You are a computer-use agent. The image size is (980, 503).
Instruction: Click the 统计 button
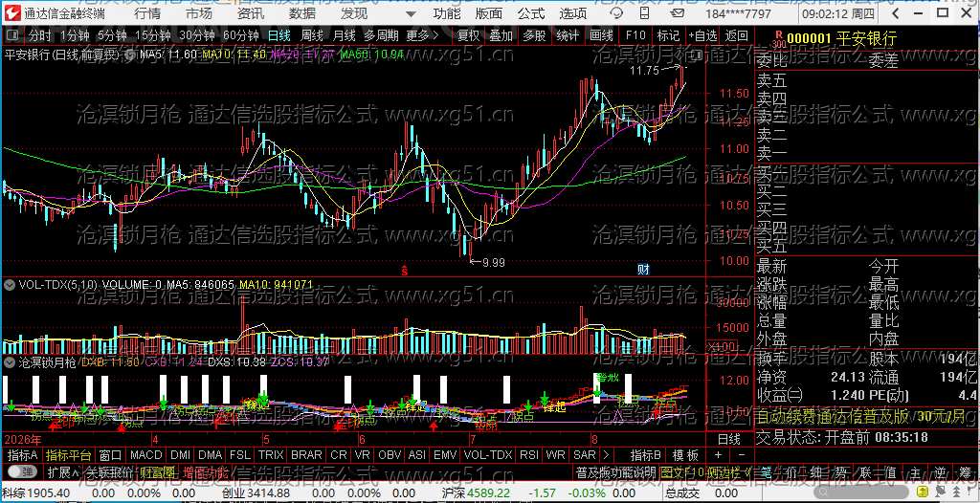click(568, 36)
